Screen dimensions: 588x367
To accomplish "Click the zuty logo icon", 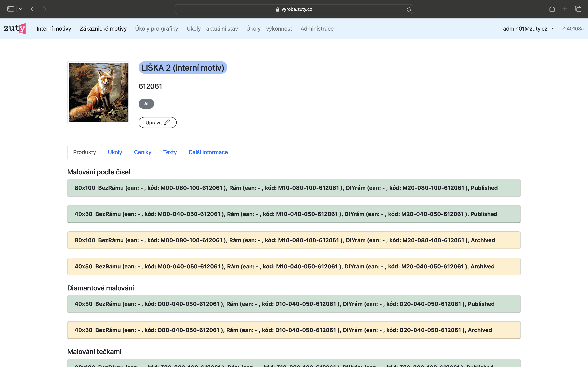I will click(15, 28).
